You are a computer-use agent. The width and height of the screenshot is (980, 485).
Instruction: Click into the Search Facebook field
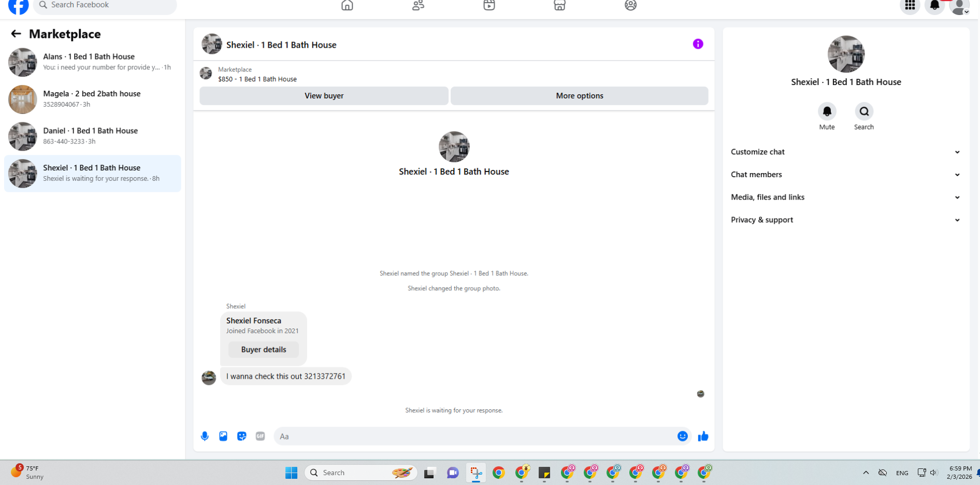(105, 5)
